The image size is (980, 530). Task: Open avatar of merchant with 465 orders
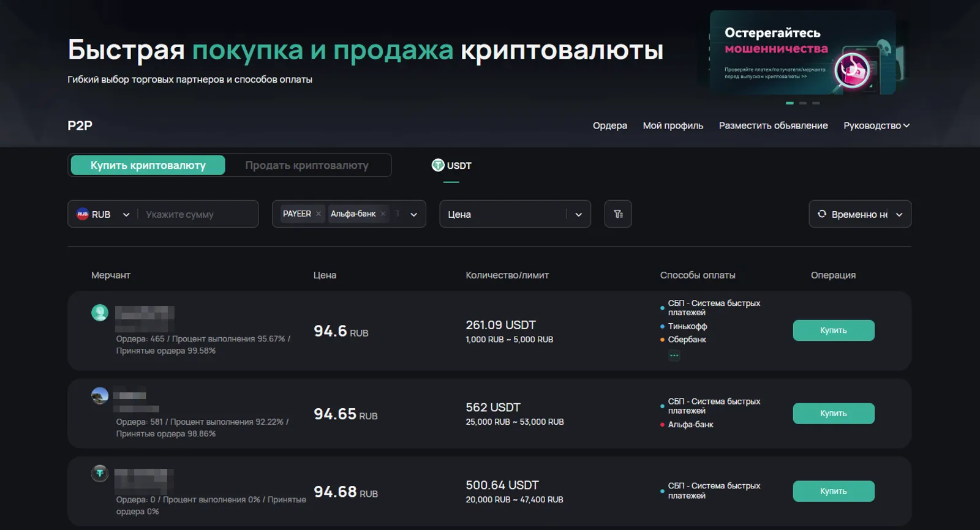[x=100, y=313]
